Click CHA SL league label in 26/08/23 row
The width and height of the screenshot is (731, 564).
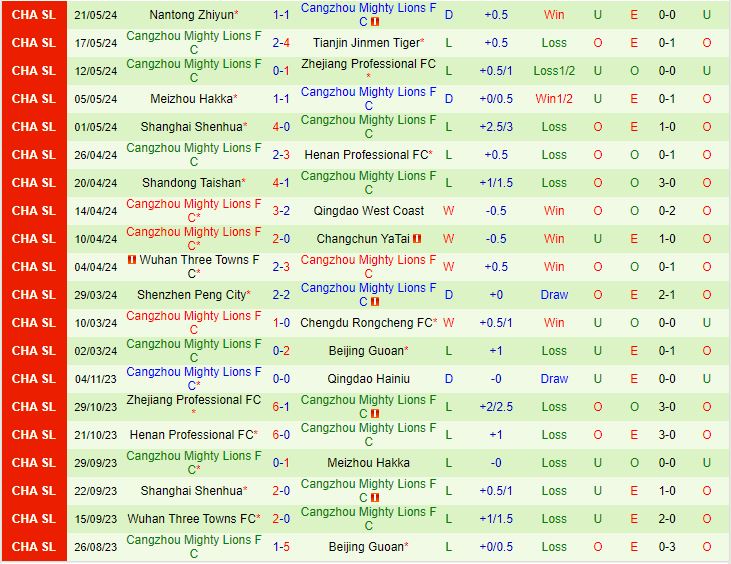pos(34,546)
